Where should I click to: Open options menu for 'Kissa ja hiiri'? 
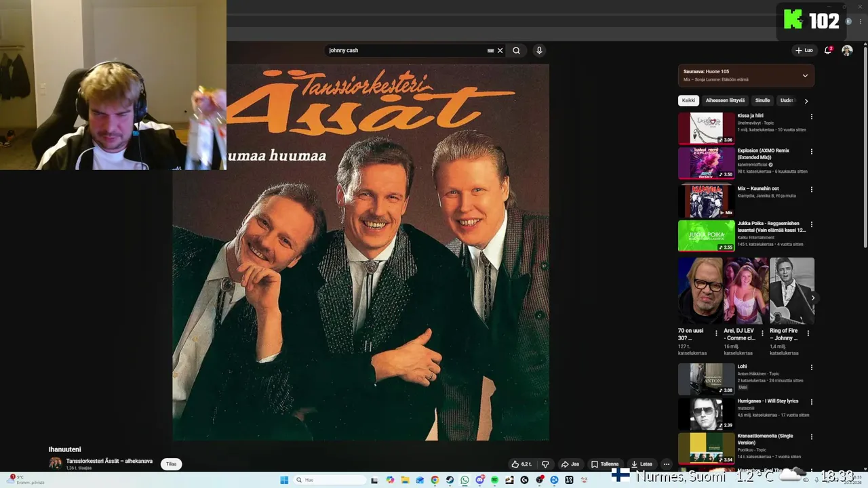click(811, 117)
